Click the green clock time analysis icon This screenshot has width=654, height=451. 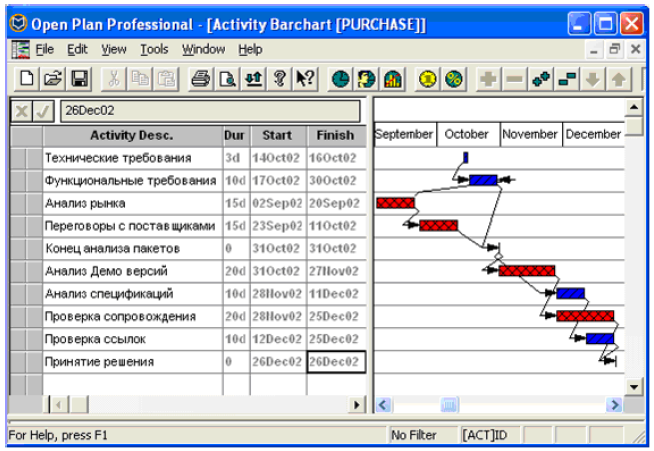[x=340, y=79]
